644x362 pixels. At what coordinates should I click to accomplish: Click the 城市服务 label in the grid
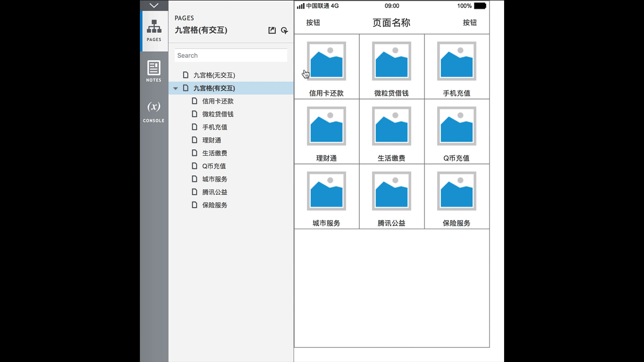tap(327, 223)
